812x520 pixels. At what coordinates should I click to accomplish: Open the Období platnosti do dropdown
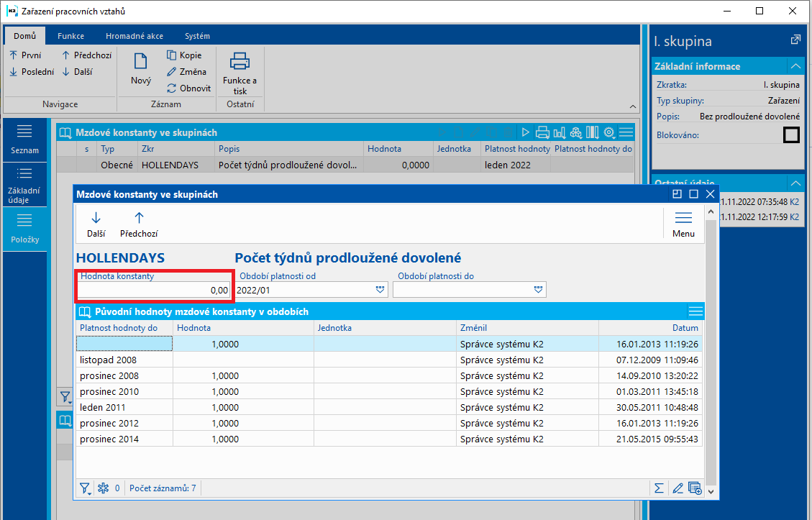coord(538,290)
